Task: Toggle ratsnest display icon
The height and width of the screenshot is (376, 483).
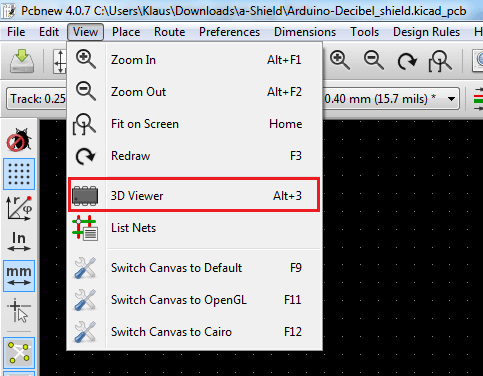Action: point(19,352)
